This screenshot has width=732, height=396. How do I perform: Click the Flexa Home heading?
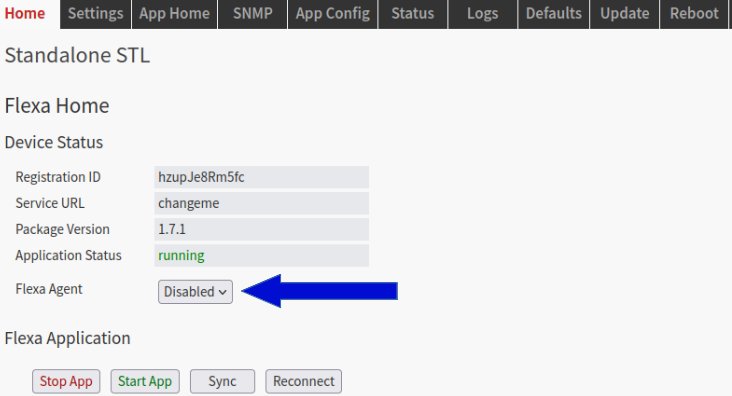(x=57, y=106)
